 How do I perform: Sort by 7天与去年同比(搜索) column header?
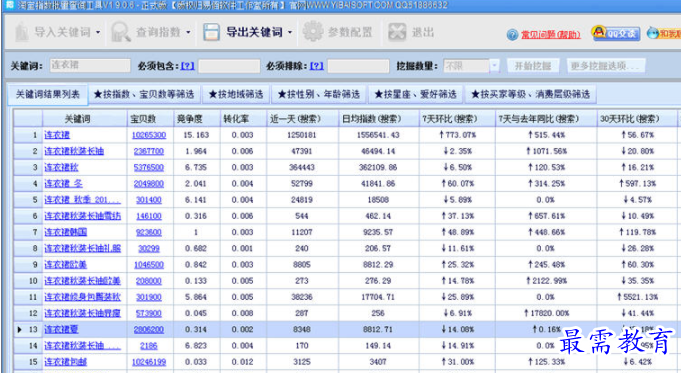coord(546,119)
